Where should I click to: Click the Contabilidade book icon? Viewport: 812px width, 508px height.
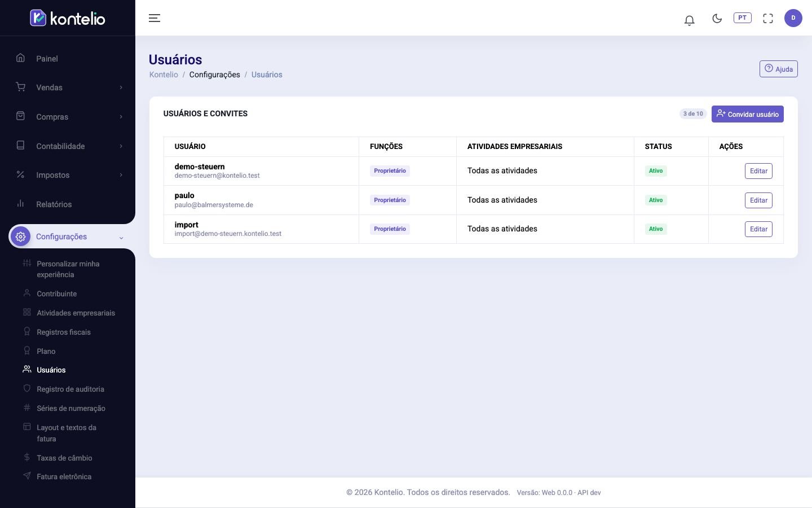pyautogui.click(x=21, y=145)
